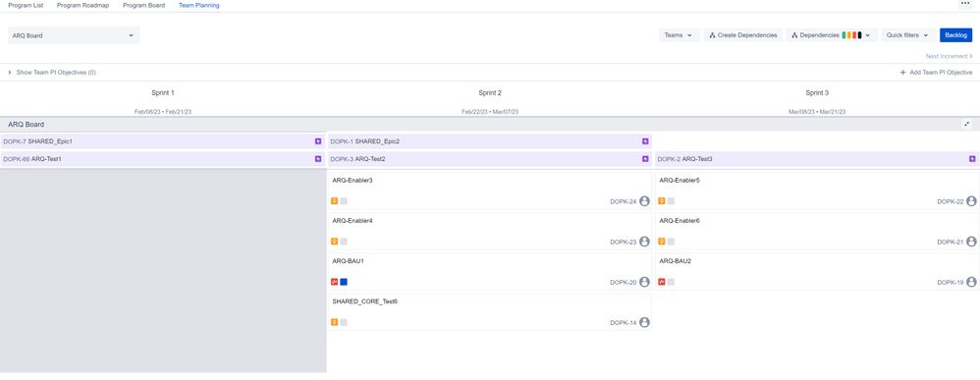The image size is (980, 380).
Task: Click the red issue type icon on ARQ-BAU1
Action: coord(335,282)
